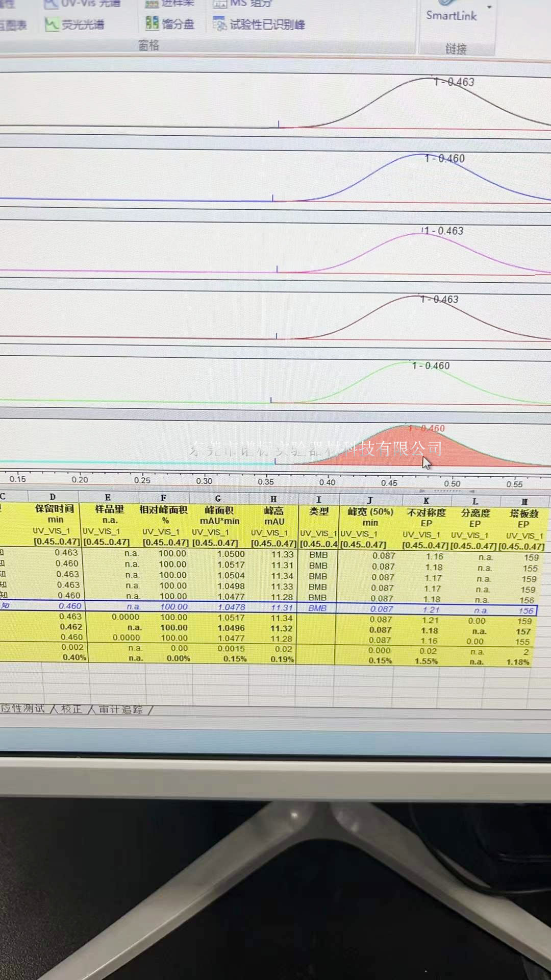
Task: Select column D 保留时间 header
Action: pos(53,497)
